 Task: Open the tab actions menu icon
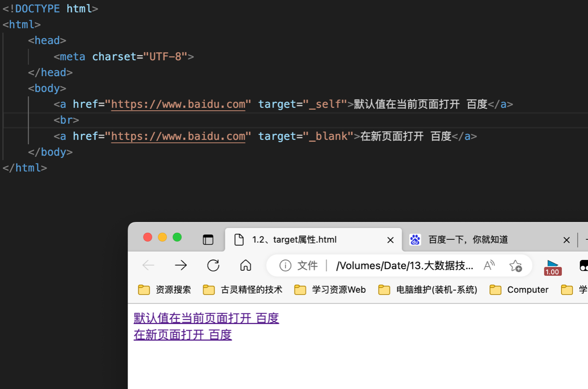tap(208, 239)
